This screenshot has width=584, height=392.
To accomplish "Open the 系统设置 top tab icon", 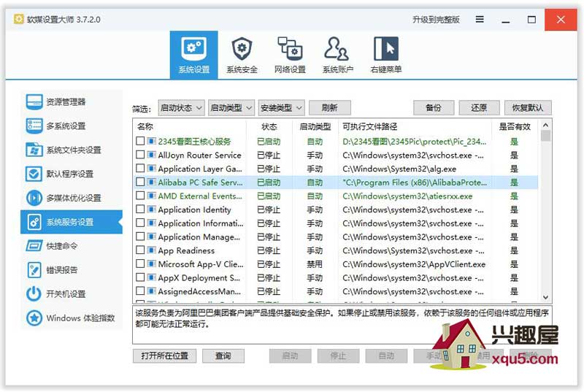I will [193, 48].
